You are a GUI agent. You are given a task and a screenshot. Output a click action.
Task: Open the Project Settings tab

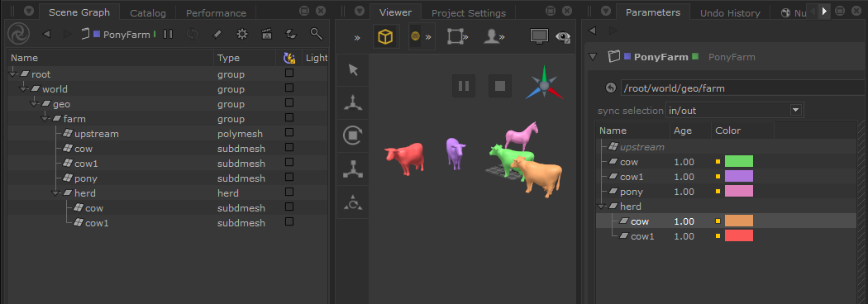coord(469,12)
